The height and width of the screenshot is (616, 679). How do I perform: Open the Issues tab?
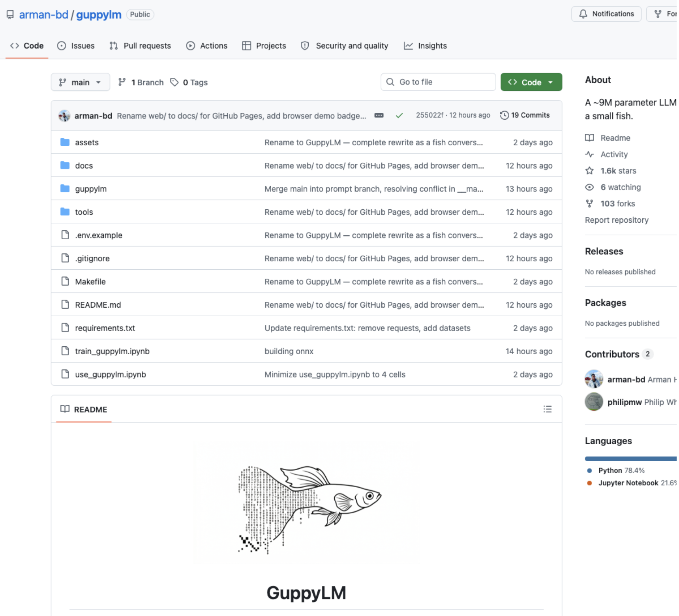pyautogui.click(x=76, y=46)
